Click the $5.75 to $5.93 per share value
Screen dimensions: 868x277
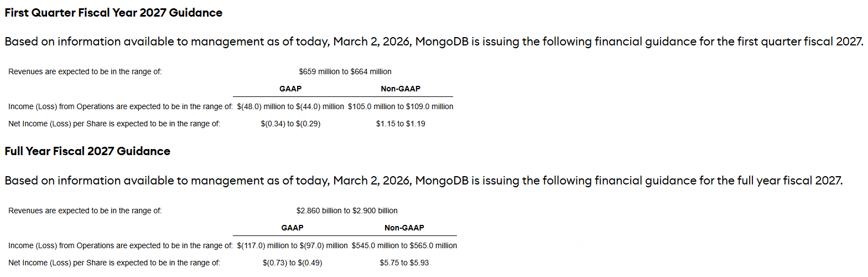coord(404,263)
